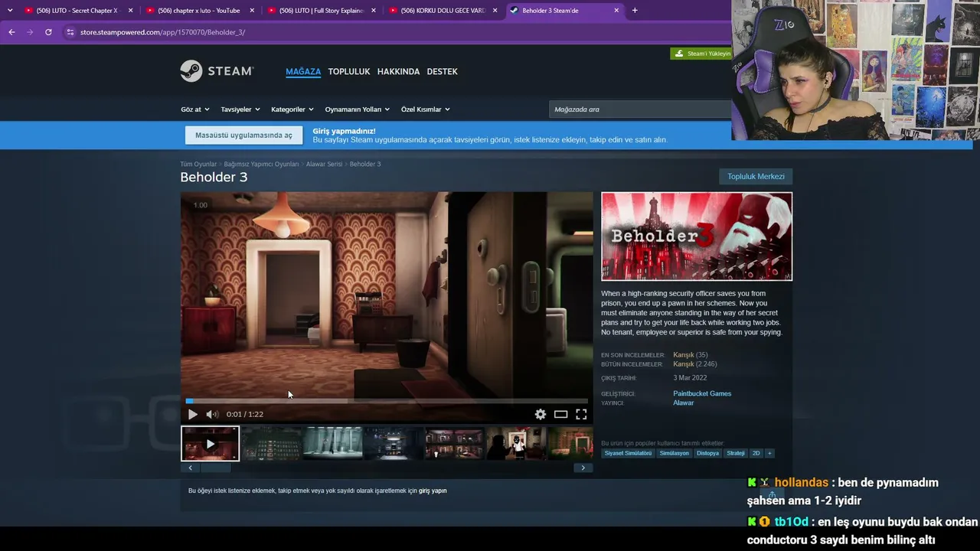Reload the current page
The image size is (980, 551).
tap(48, 32)
